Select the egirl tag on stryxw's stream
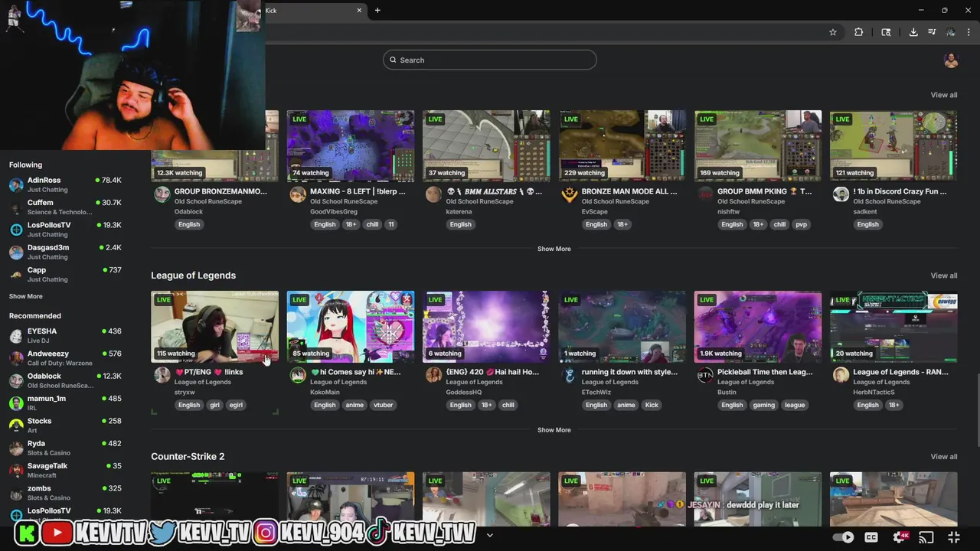The height and width of the screenshot is (551, 980). point(236,405)
